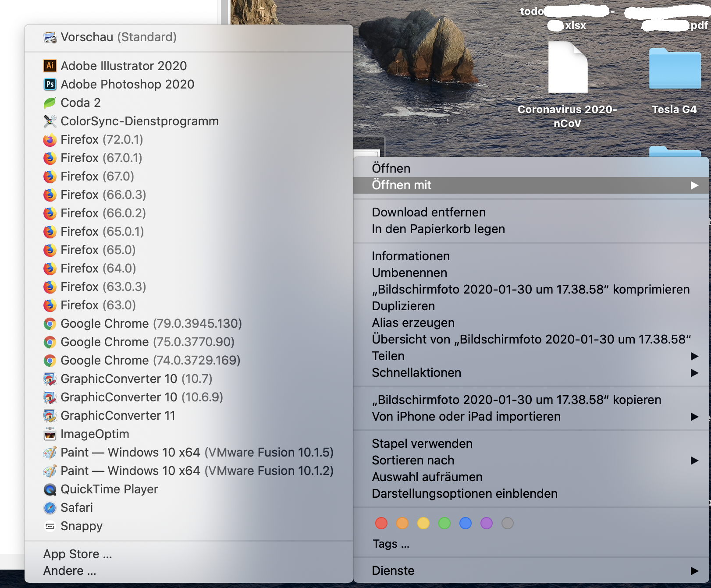Choose Auswahl aufräumen
Screen dimensions: 711x588
531,477
